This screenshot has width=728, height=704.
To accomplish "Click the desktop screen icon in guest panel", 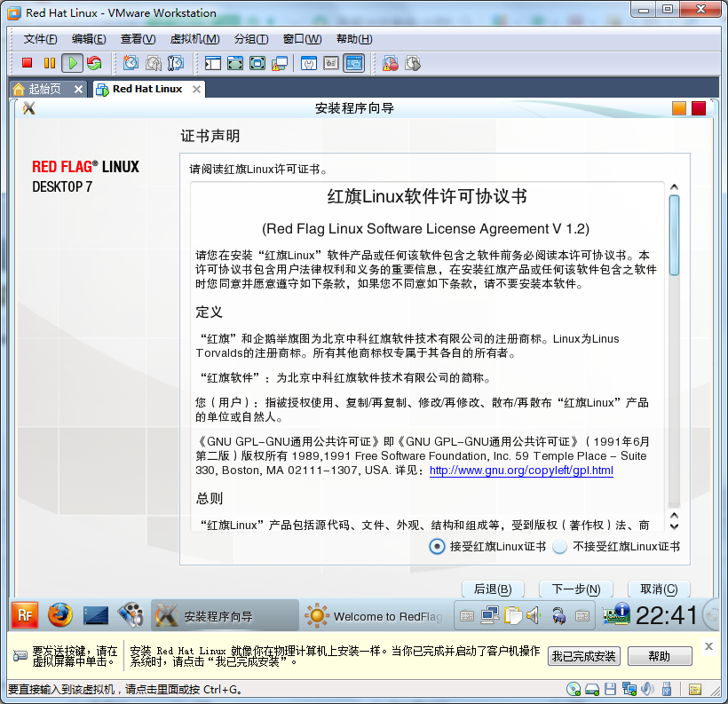I will pyautogui.click(x=96, y=615).
